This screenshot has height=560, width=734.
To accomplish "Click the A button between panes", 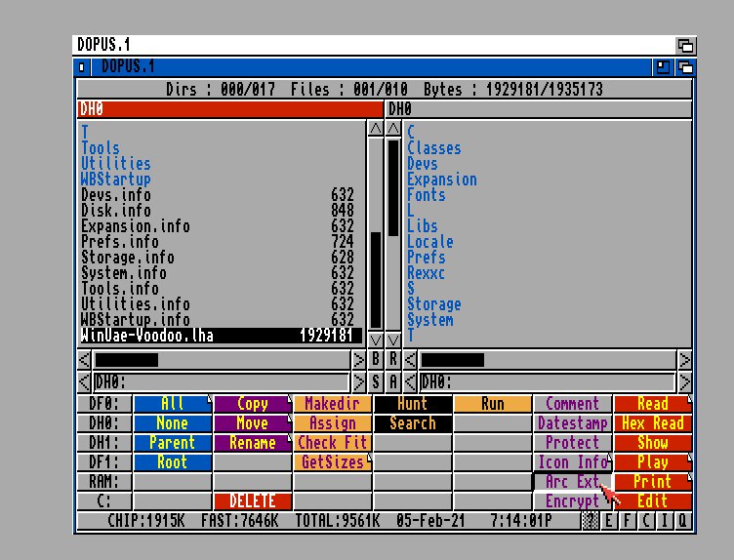I will pyautogui.click(x=393, y=381).
